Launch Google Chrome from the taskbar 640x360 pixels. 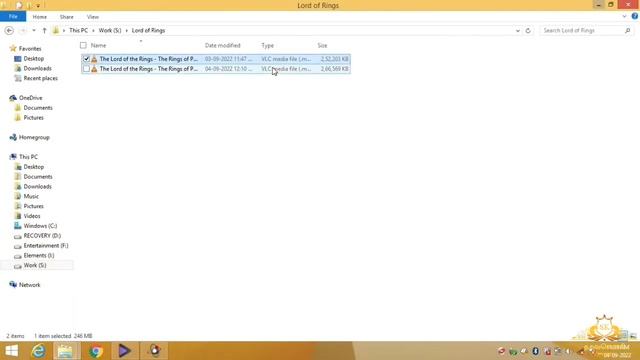(96, 351)
